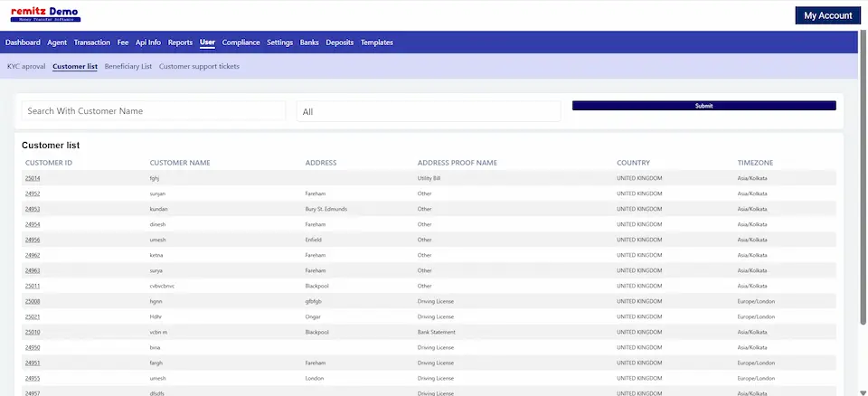
Task: Open customer ID 25008 link
Action: [x=33, y=301]
